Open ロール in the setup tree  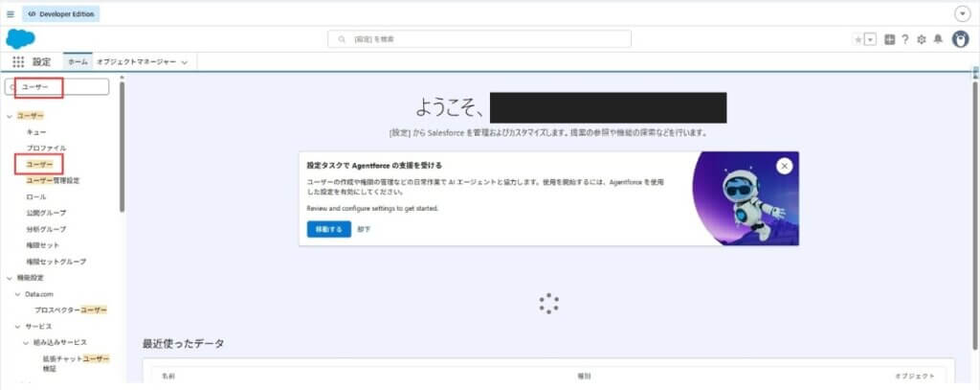(x=36, y=196)
